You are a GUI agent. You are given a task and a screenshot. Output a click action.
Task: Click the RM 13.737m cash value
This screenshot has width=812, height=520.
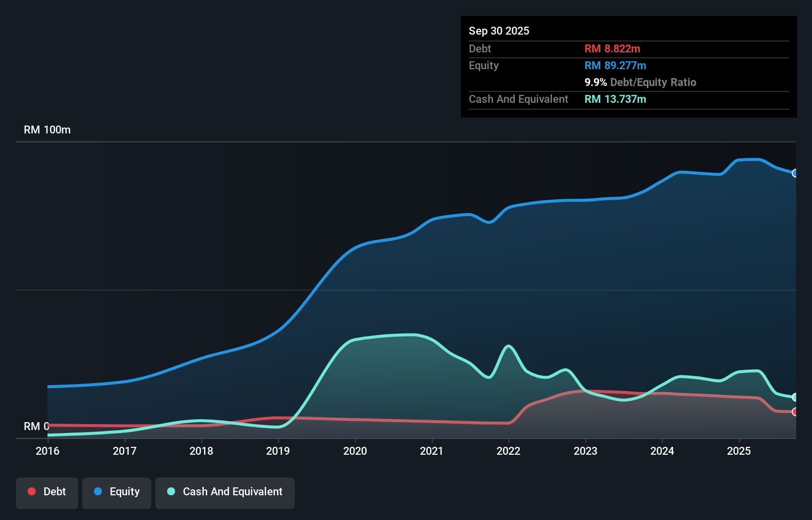pyautogui.click(x=615, y=99)
